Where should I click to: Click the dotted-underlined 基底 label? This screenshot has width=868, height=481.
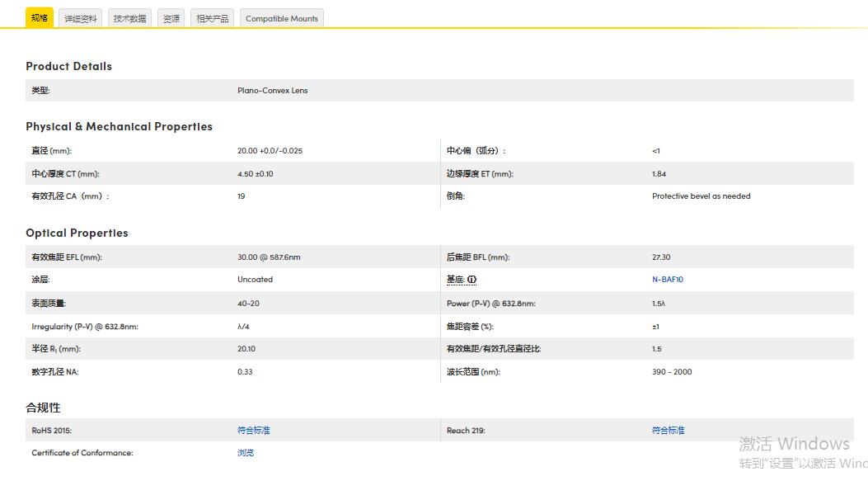pos(455,280)
